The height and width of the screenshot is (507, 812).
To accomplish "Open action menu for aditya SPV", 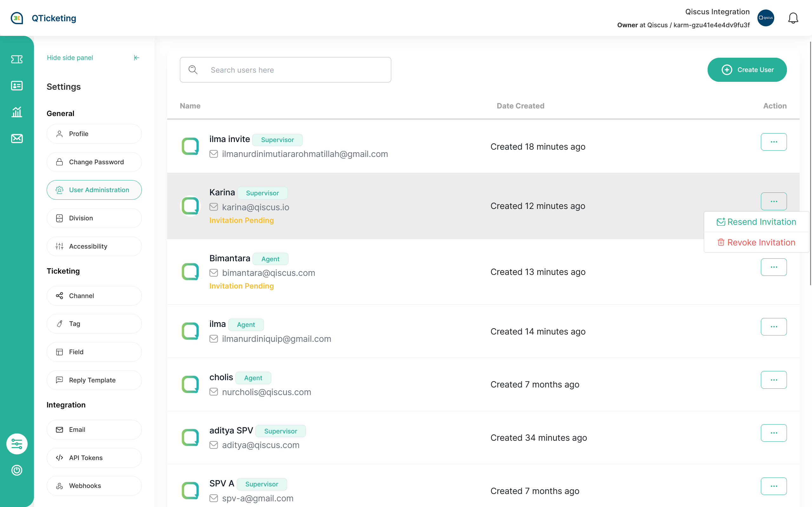I will point(774,433).
